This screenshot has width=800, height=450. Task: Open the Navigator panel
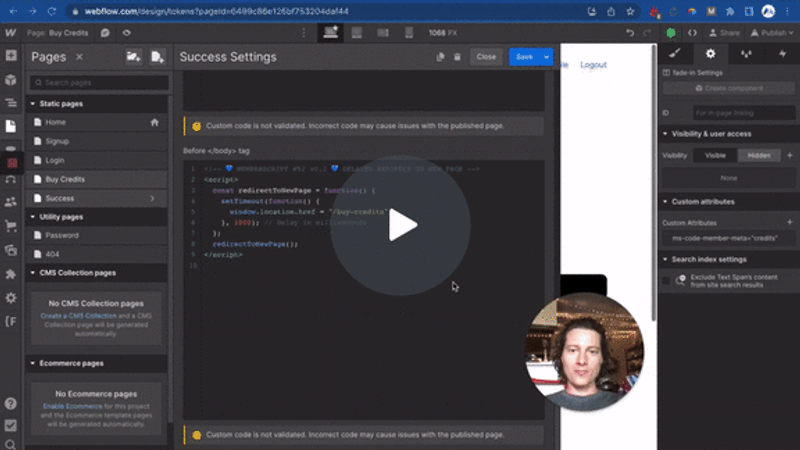tap(11, 103)
